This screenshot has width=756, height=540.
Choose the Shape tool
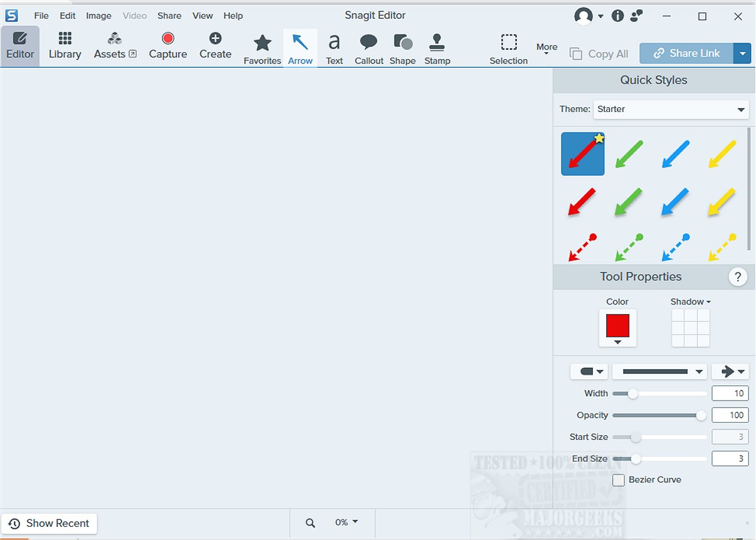click(402, 48)
